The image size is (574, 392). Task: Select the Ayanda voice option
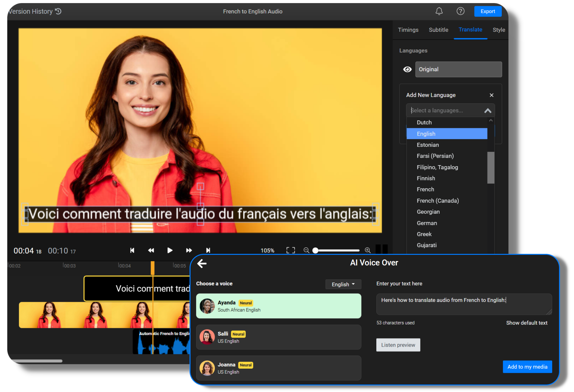(278, 306)
